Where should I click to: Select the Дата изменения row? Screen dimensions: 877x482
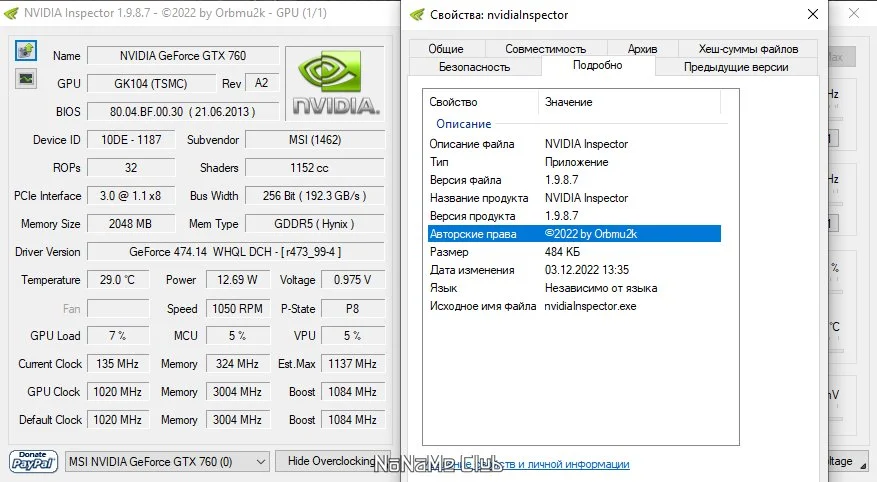574,270
